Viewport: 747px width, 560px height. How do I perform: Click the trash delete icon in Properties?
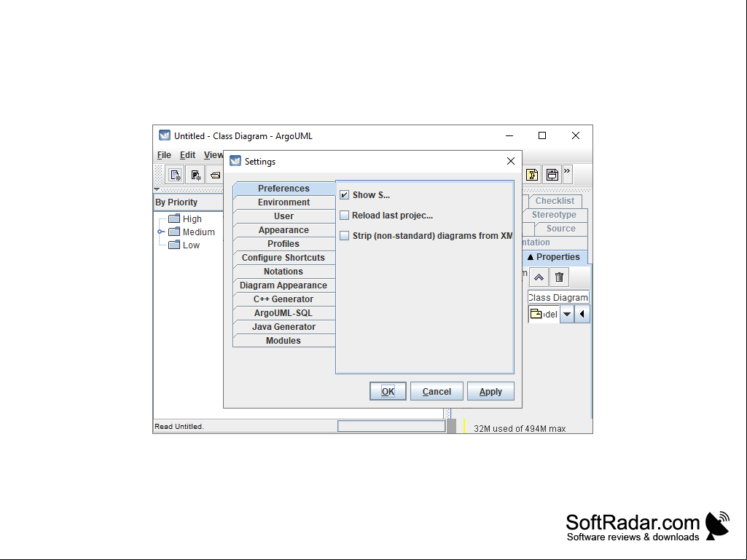559,277
